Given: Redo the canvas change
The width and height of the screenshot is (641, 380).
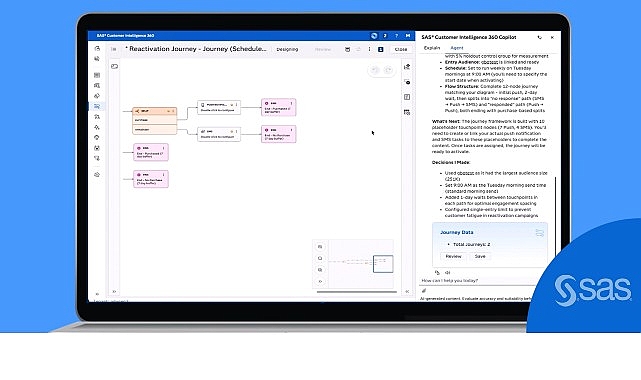Looking at the screenshot, I should click(x=388, y=70).
